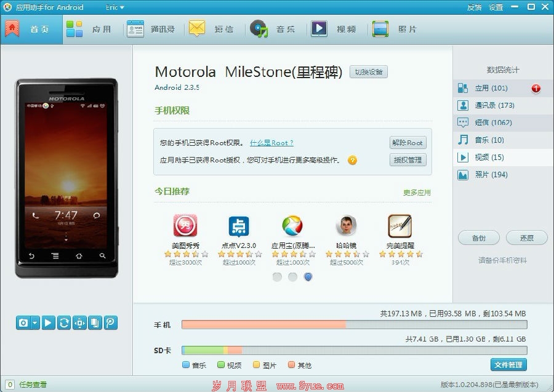Click the 备份 backup button
Viewport: 554px width, 392px height.
[479, 238]
